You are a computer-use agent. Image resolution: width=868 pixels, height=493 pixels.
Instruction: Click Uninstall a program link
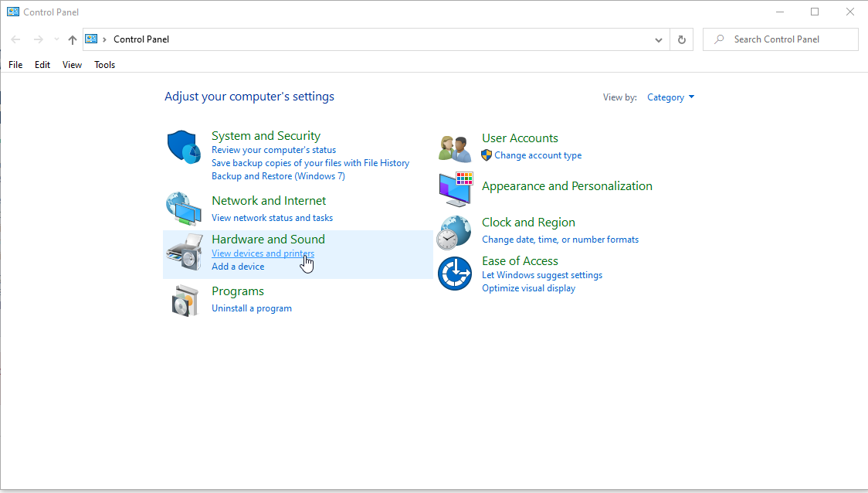point(251,308)
